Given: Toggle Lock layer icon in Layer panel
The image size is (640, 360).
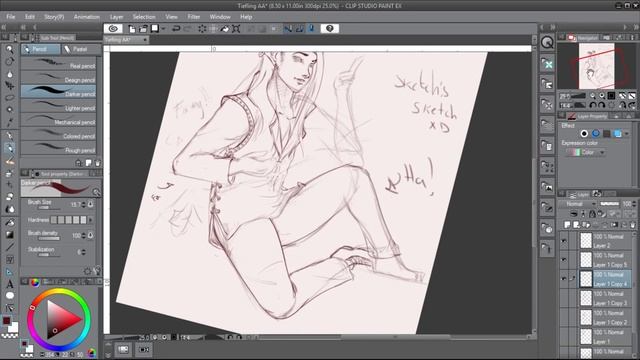Looking at the screenshot, I should pyautogui.click(x=592, y=214).
